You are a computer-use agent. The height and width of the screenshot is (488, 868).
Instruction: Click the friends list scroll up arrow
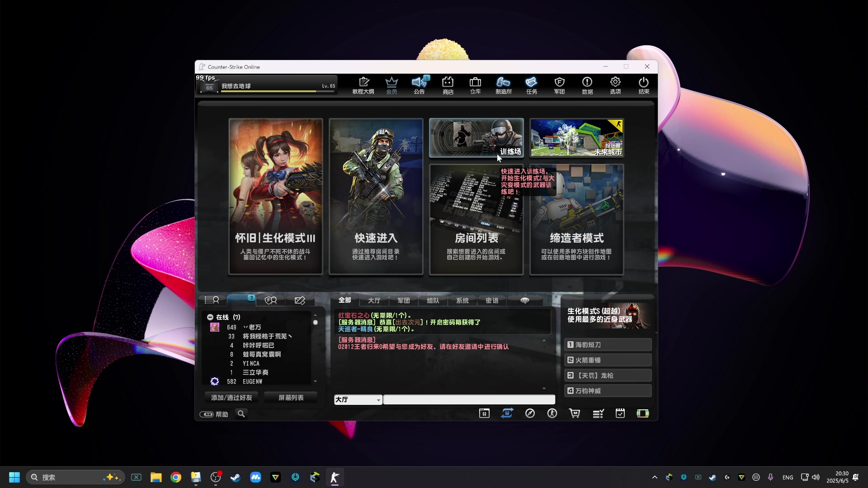click(315, 315)
